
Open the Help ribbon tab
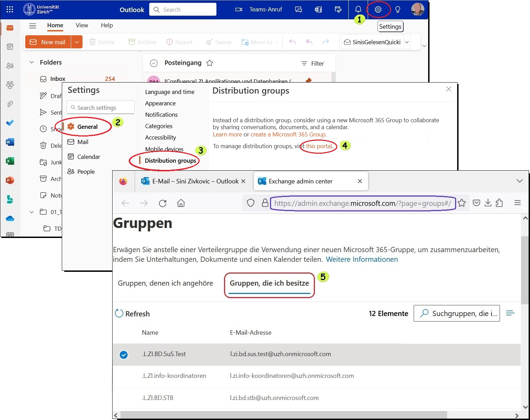pyautogui.click(x=107, y=25)
